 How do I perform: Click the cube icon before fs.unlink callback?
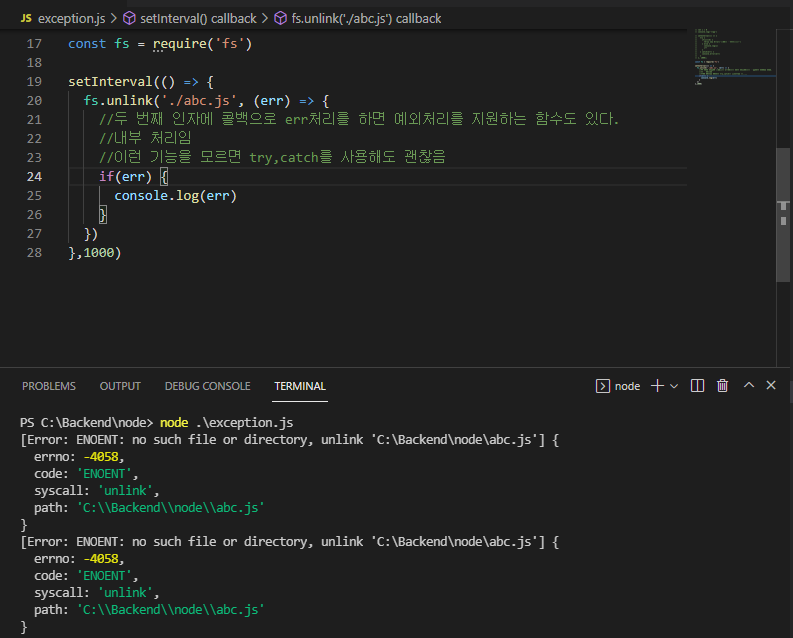tap(281, 19)
